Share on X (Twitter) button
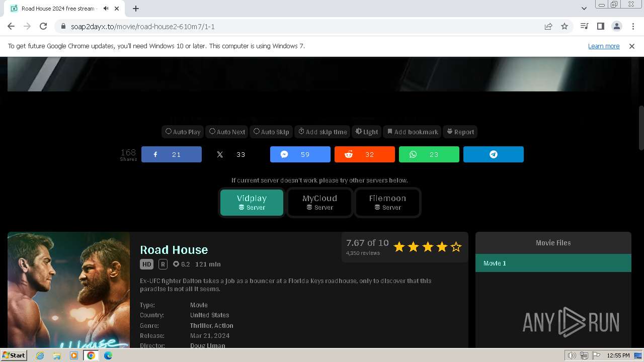Screen dimensions: 644x362 click(236, 154)
